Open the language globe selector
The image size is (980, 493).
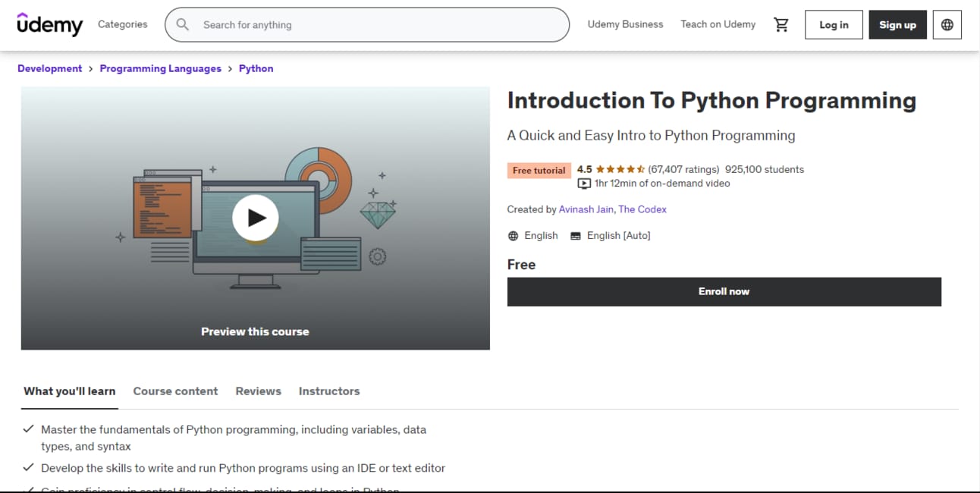947,24
